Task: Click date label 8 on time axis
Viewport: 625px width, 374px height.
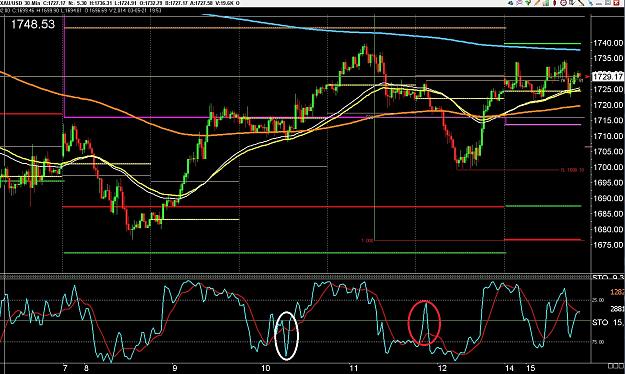Action: point(86,368)
